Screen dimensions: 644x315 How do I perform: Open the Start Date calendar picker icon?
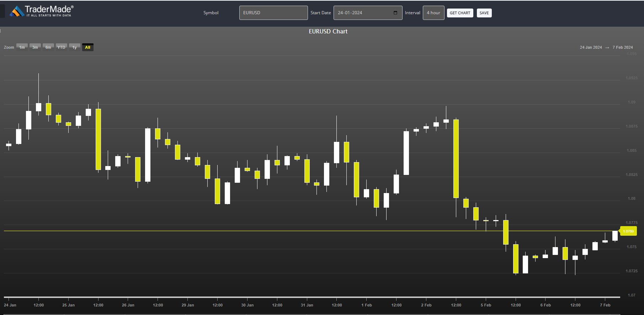tap(395, 13)
